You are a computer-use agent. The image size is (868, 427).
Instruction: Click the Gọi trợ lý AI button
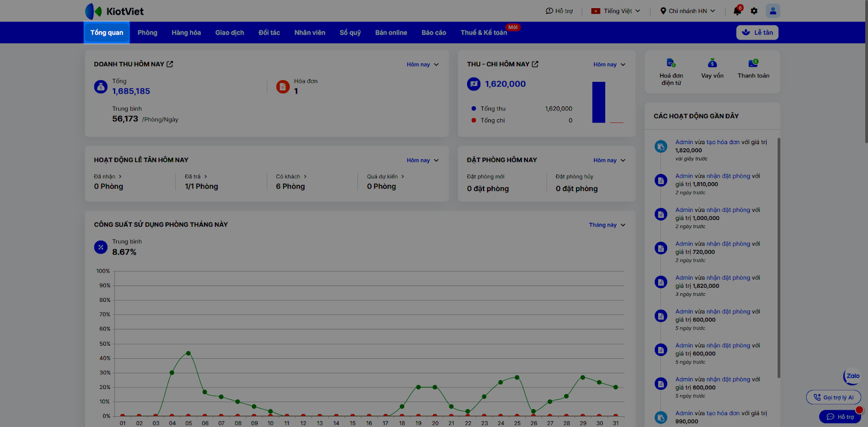[x=833, y=397]
